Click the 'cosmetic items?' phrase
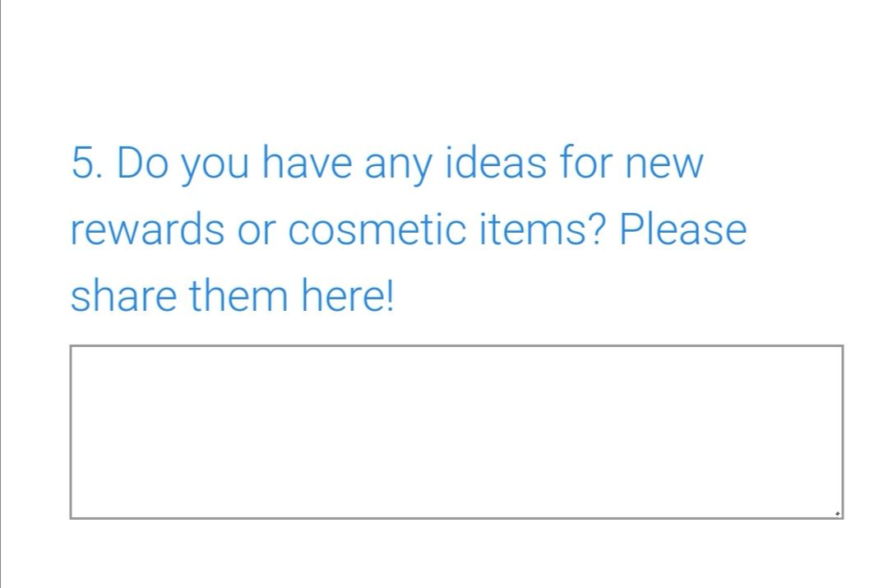This screenshot has width=888, height=588. [447, 229]
